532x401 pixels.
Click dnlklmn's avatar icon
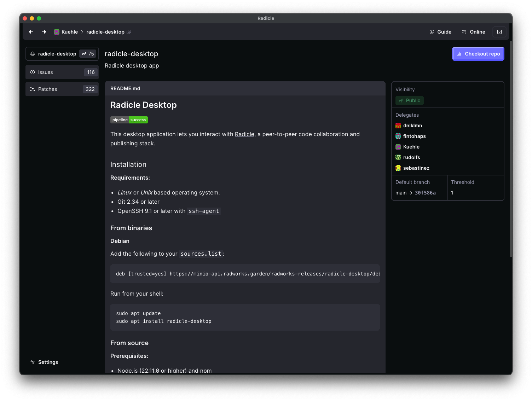coord(398,126)
